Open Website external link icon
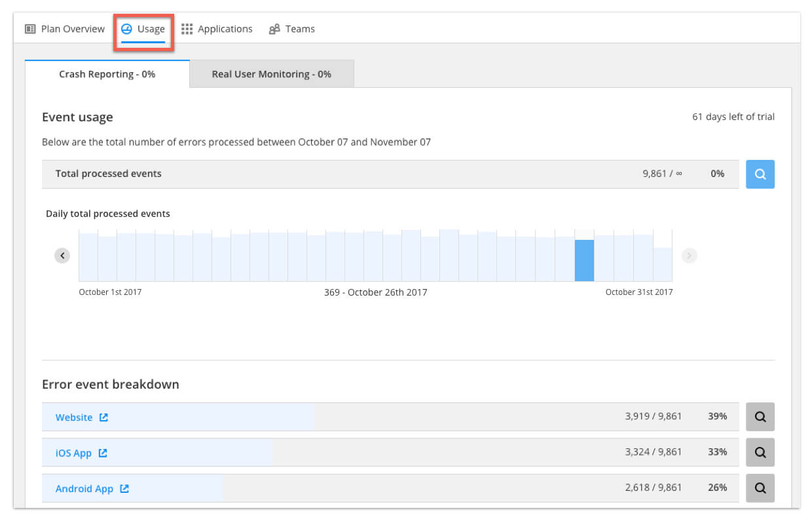This screenshot has width=812, height=523. (103, 417)
